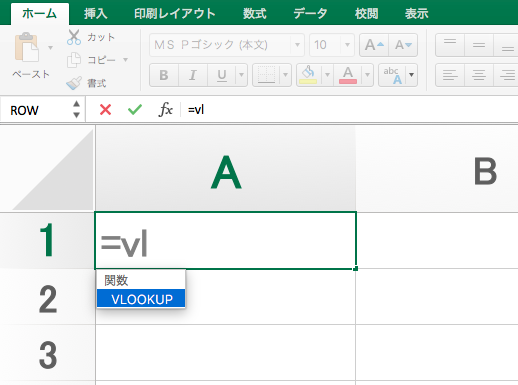Click the Copy icon
Image resolution: width=518 pixels, height=385 pixels.
[x=74, y=60]
